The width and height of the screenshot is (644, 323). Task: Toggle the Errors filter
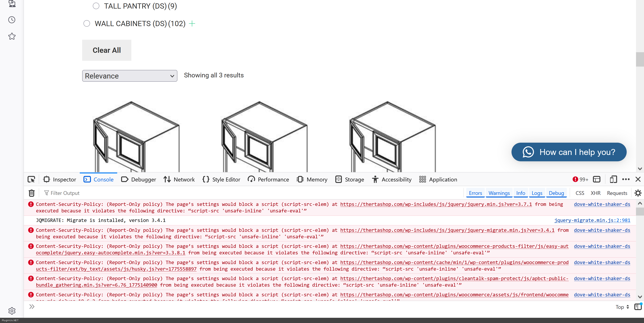[x=475, y=193]
